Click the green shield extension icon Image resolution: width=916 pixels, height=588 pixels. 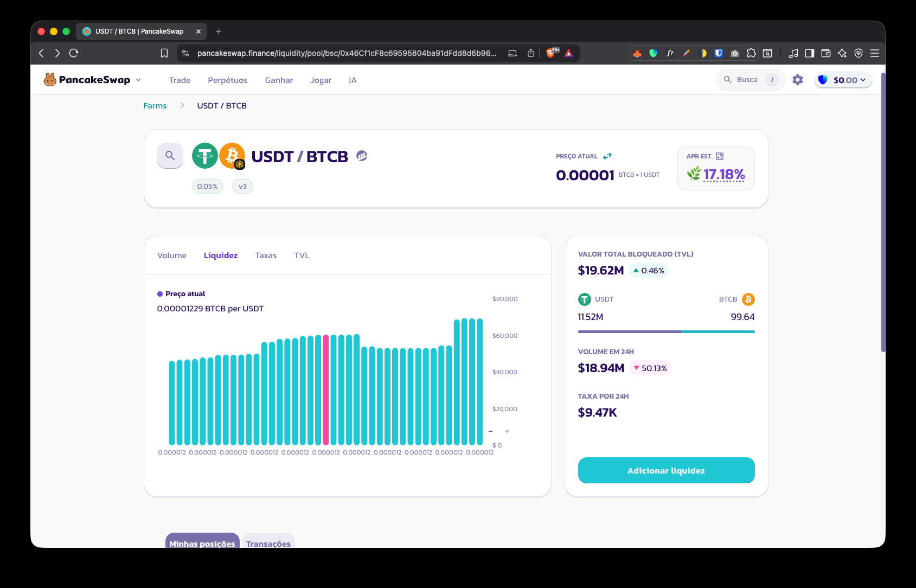[654, 53]
